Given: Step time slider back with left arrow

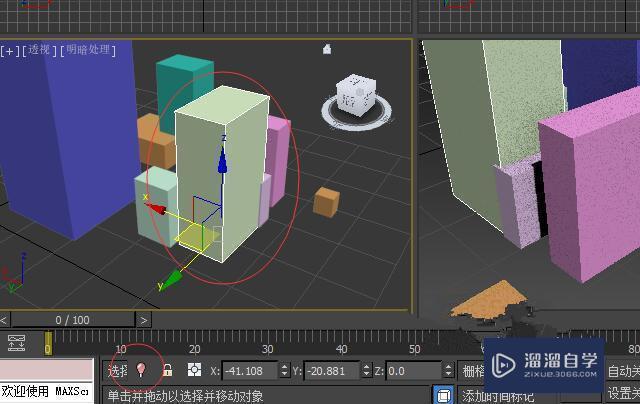Looking at the screenshot, I should pos(6,320).
